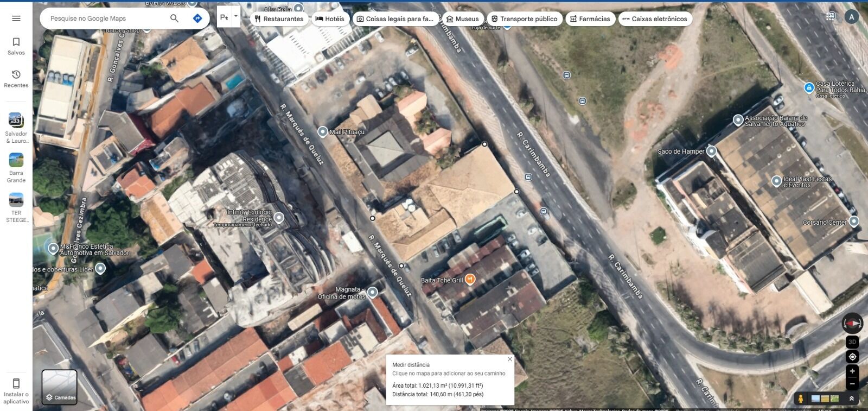Expand the bottom imagery strip chevrons
868x411 pixels.
click(852, 399)
